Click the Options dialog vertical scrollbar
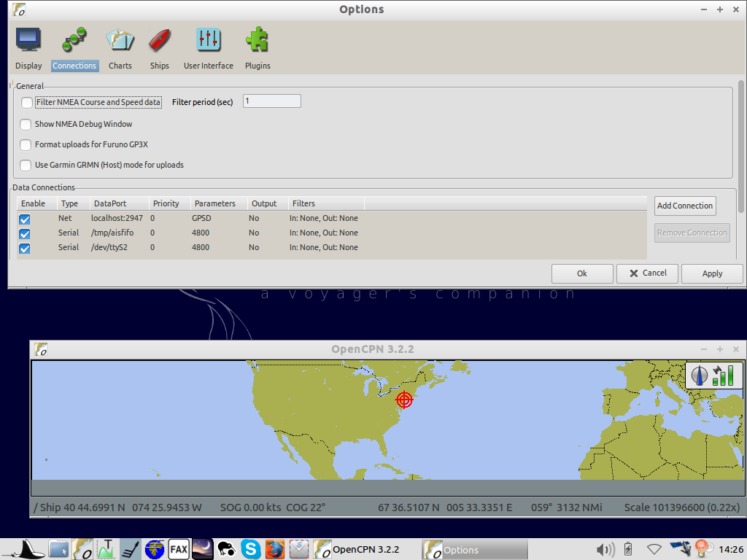This screenshot has width=747, height=560. pos(741,147)
